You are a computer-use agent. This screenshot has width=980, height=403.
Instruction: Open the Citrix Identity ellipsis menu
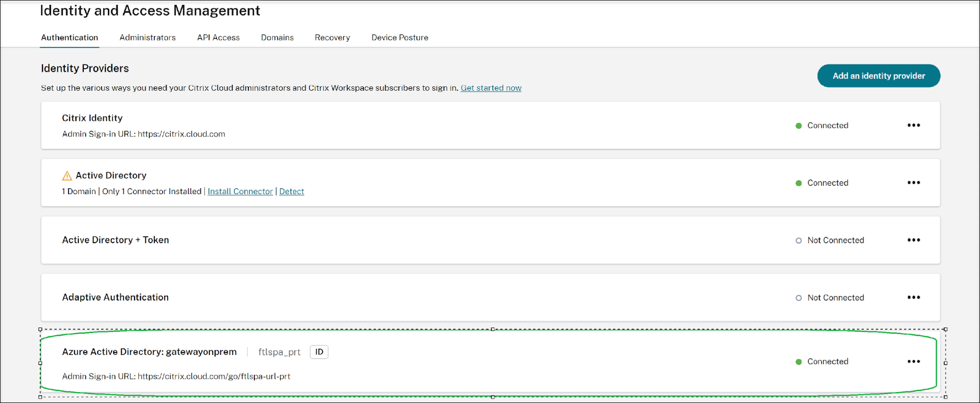[913, 126]
